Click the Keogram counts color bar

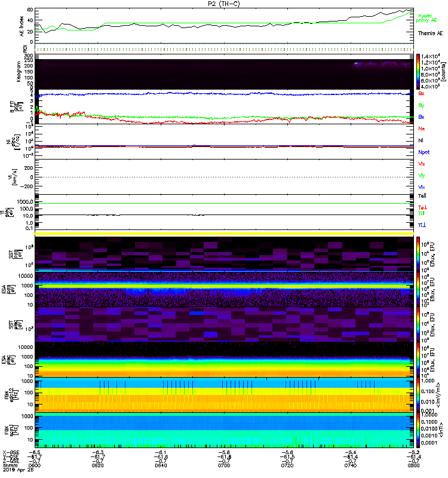coord(418,72)
